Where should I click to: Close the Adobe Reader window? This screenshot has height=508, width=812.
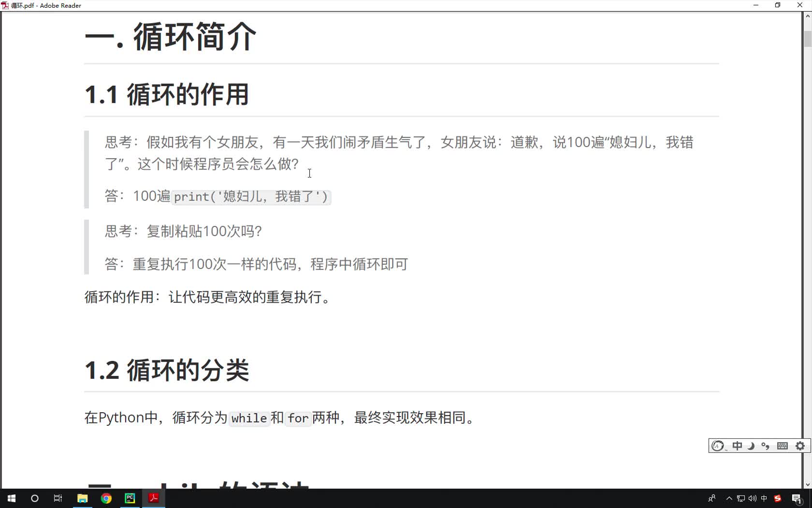pyautogui.click(x=800, y=5)
